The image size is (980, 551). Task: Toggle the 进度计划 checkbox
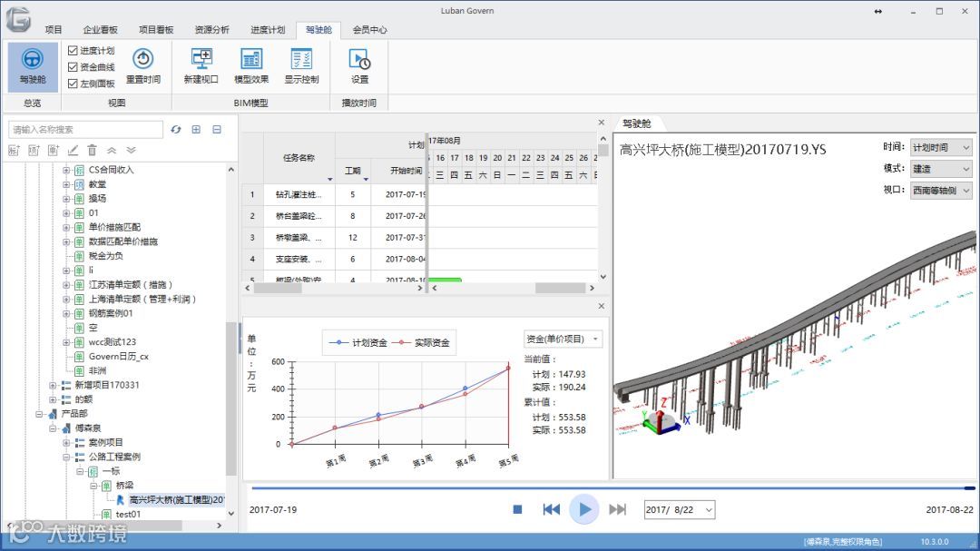click(x=73, y=51)
